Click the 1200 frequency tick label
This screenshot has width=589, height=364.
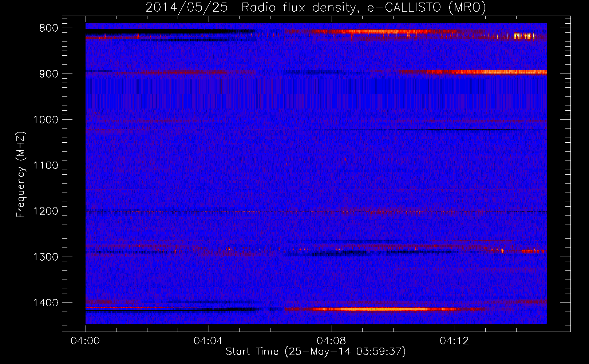pos(46,211)
